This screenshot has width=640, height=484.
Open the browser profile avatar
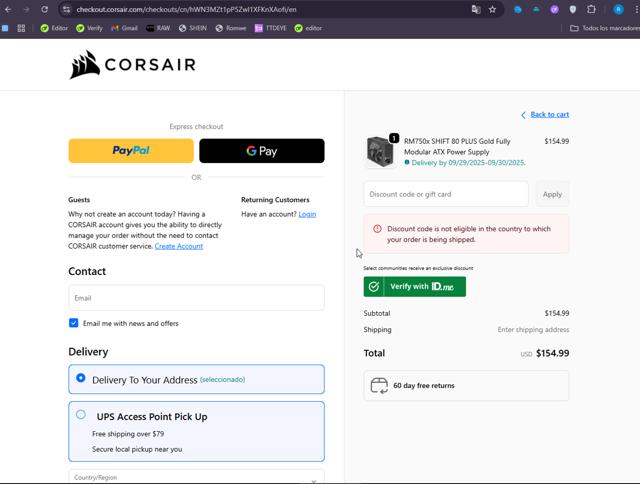click(618, 9)
